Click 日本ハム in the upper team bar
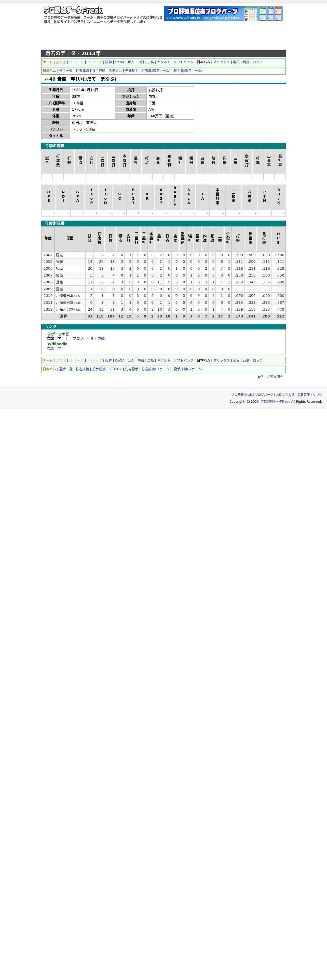Image resolution: width=327 pixels, height=980 pixels. click(x=203, y=62)
